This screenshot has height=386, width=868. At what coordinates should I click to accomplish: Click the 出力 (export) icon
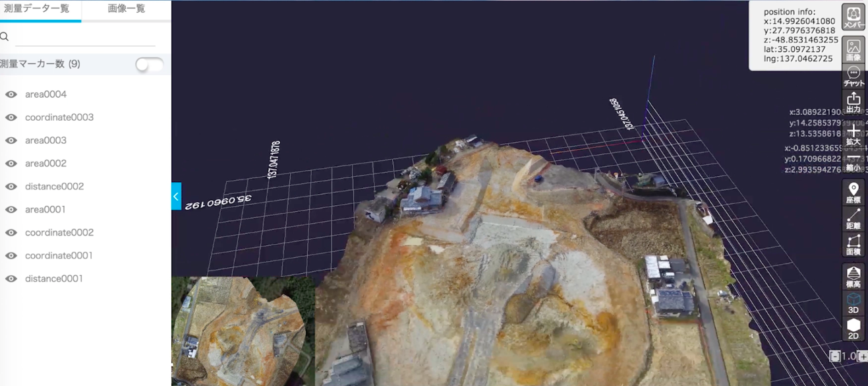pos(854,102)
